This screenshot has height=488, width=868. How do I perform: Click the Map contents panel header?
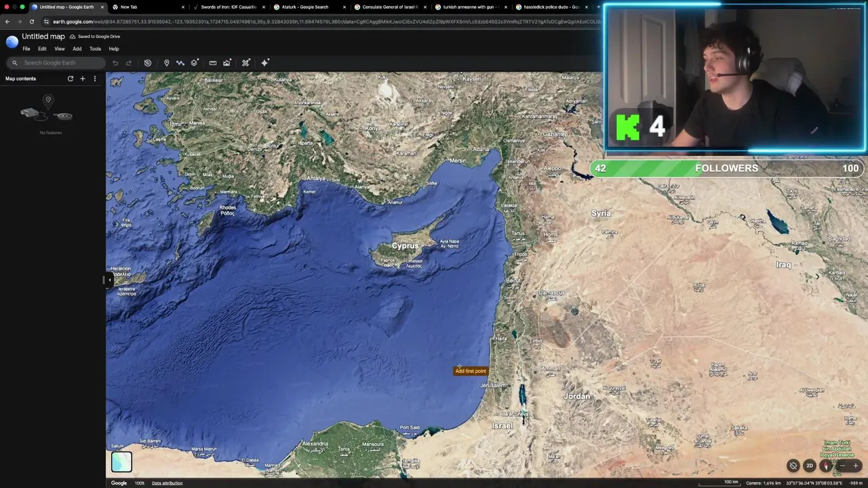[x=21, y=79]
